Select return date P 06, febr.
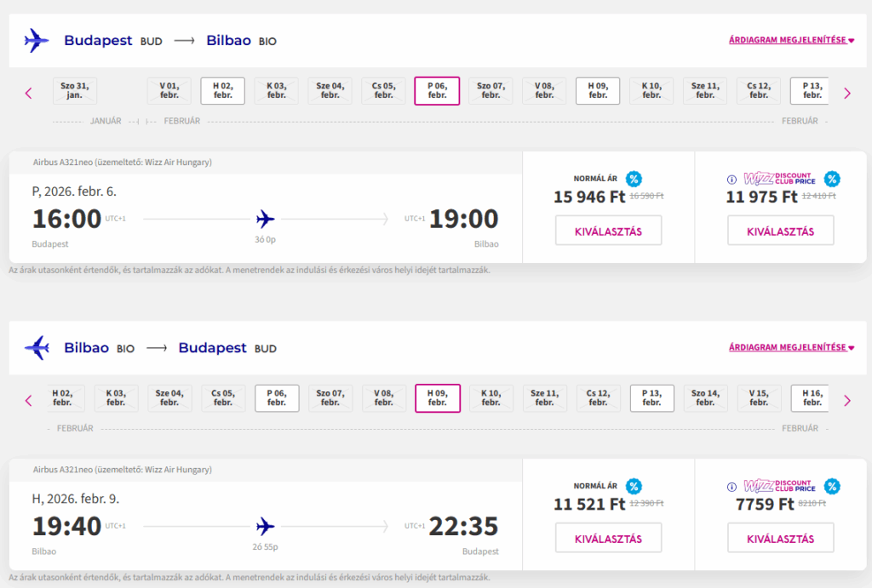 (277, 398)
